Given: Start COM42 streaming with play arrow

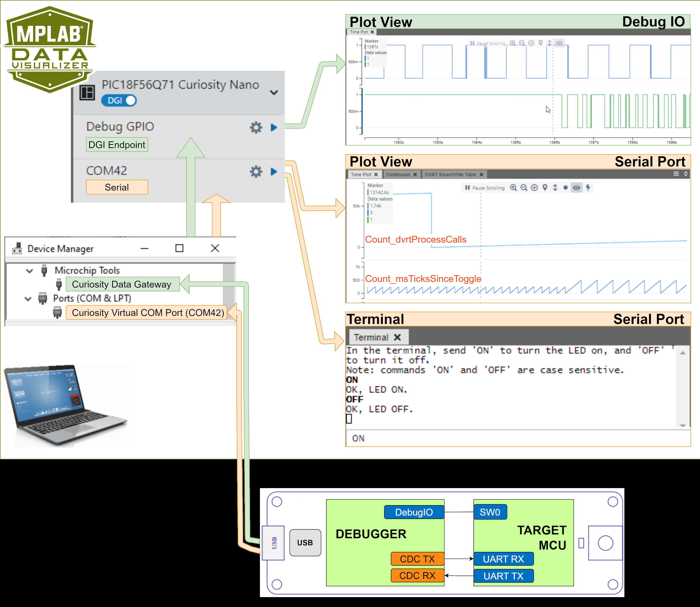Looking at the screenshot, I should [274, 171].
